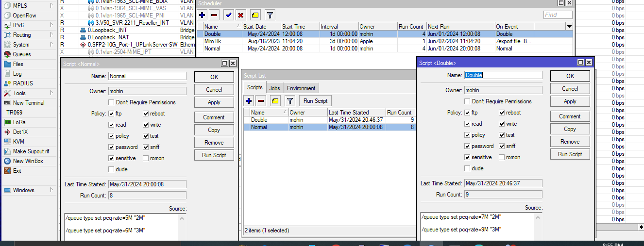Image resolution: width=644 pixels, height=246 pixels.
Task: Click Run Script in Script Double window
Action: tap(570, 154)
